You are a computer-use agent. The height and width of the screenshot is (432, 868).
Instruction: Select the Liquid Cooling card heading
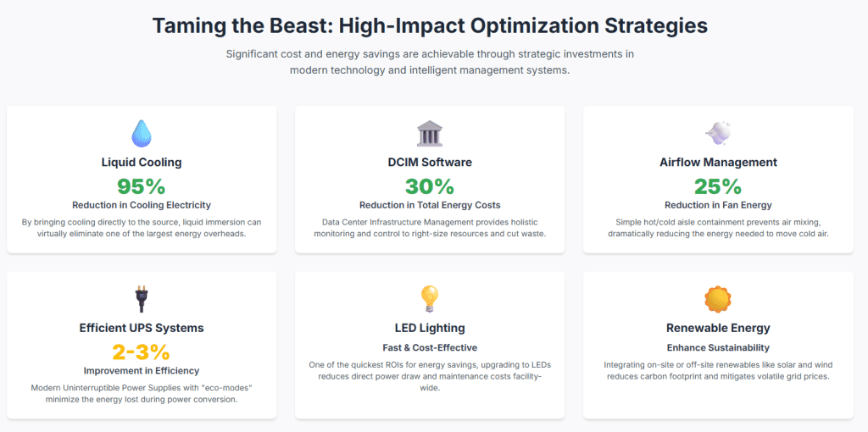141,162
